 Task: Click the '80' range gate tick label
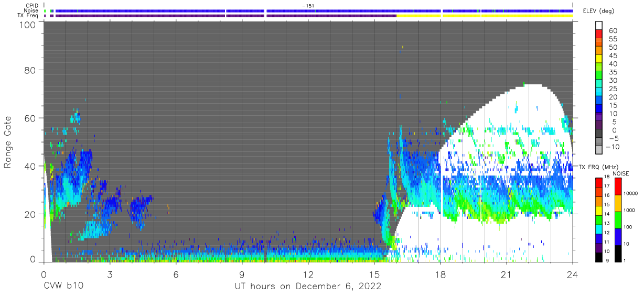(x=31, y=70)
